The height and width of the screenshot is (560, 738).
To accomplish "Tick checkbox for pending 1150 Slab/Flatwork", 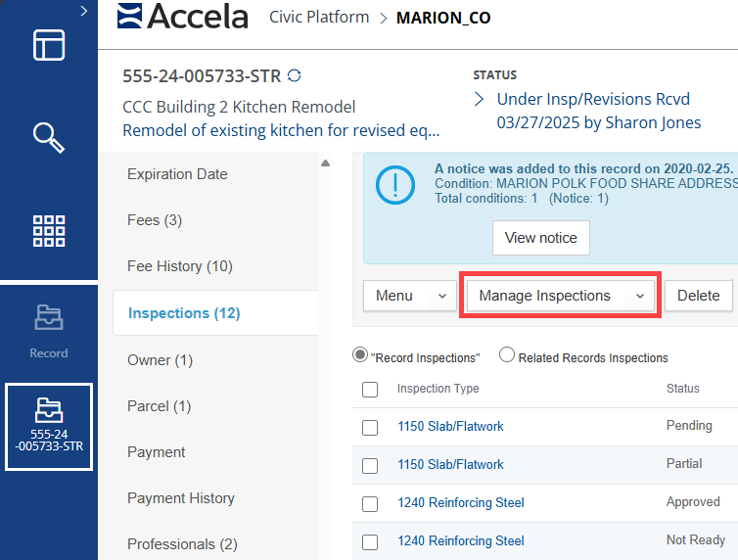I will coord(370,427).
